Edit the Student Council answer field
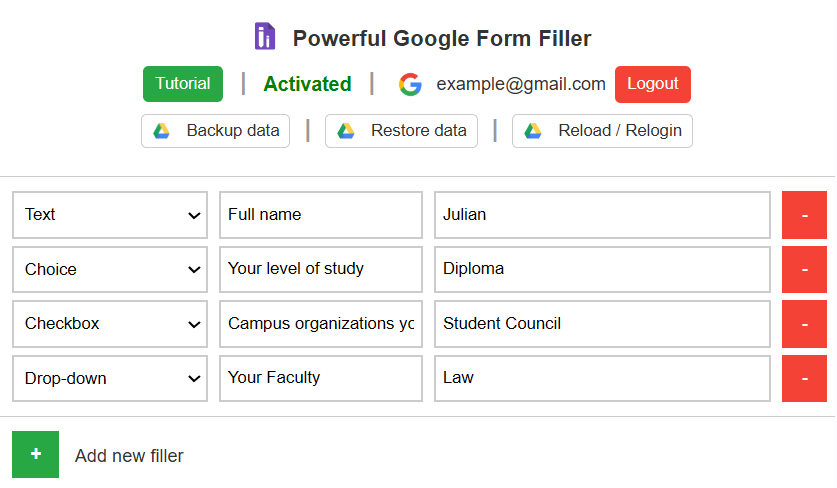This screenshot has width=837, height=488. click(x=602, y=324)
